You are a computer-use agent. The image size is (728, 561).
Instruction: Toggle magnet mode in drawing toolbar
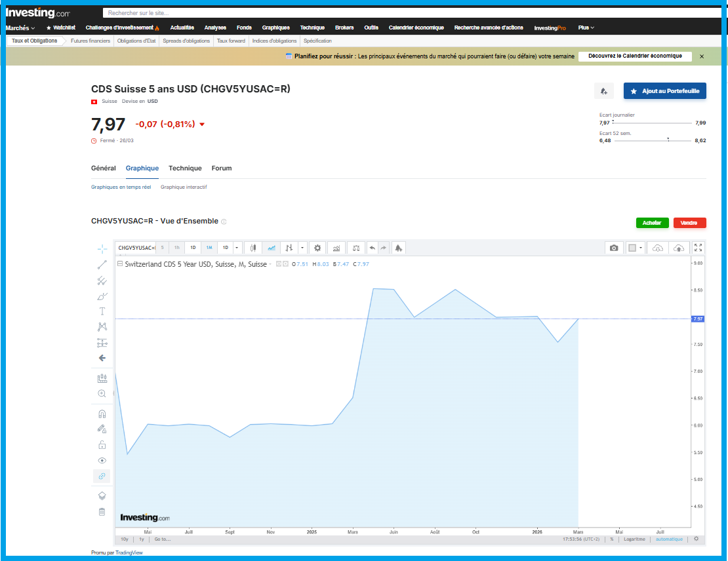[102, 414]
